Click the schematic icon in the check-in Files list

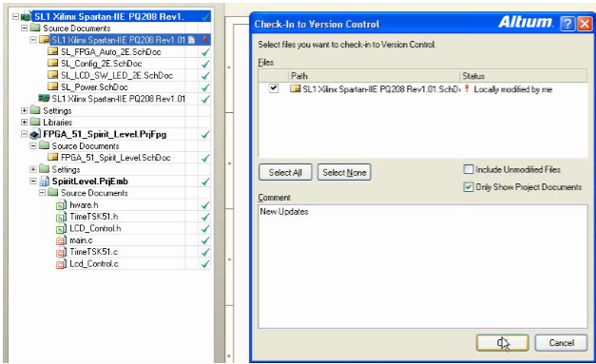[x=295, y=89]
